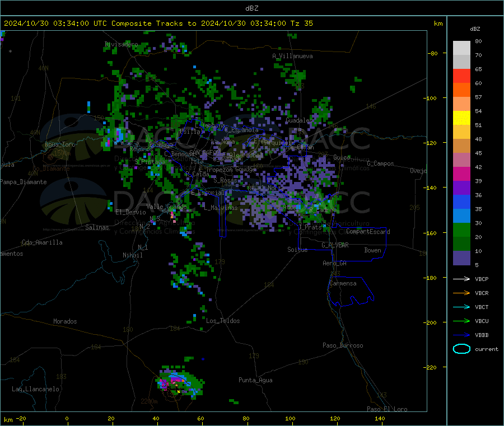The height and width of the screenshot is (426, 504).
Task: Click the 'CompantEscard' place label on the map
Action: (368, 232)
